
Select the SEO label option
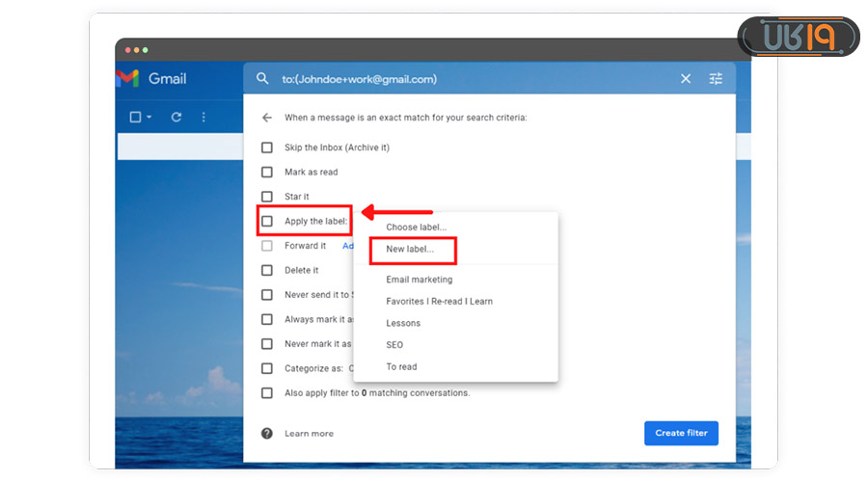394,345
